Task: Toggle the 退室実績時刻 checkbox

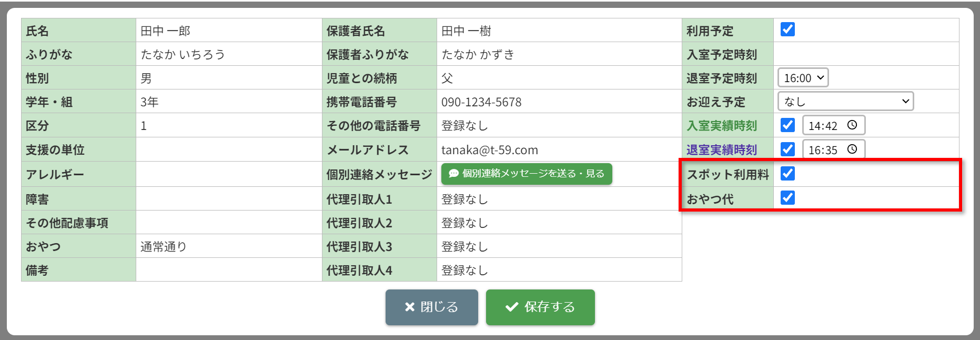Action: click(787, 149)
